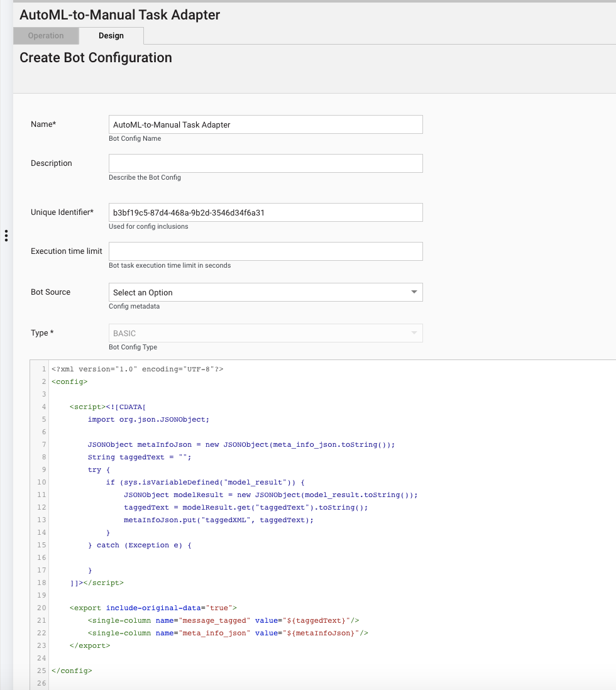Click the 'JSONObject modelResult' code line
616x690 pixels.
[271, 495]
